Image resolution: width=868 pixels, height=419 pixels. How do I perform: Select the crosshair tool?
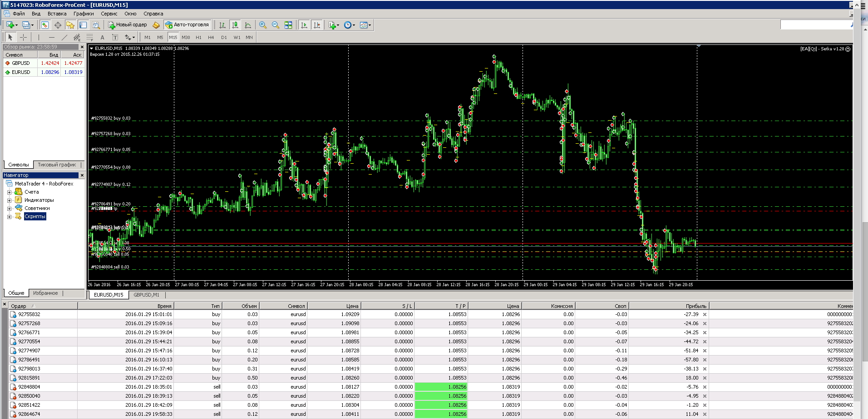23,37
